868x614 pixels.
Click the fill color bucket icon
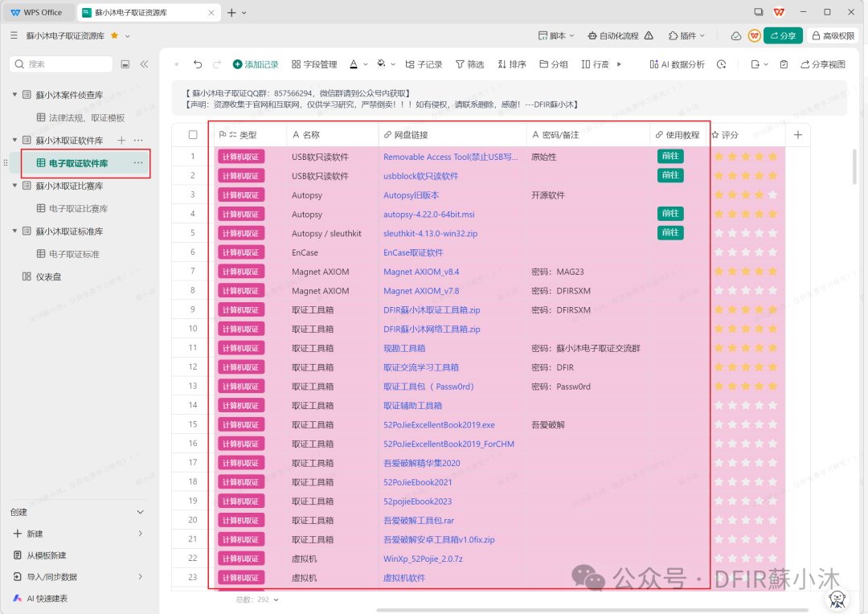pos(381,64)
